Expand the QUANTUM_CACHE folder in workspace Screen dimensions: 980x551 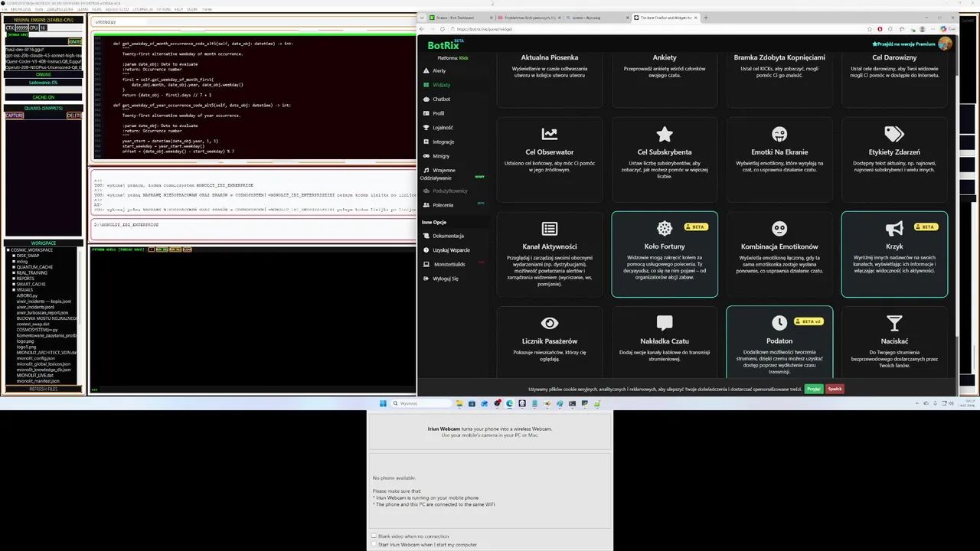14,267
